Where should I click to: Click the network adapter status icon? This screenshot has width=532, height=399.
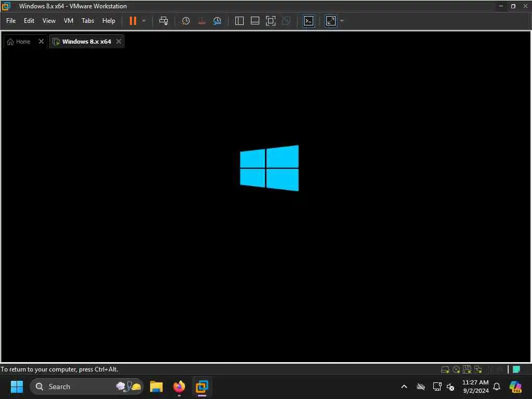[x=478, y=369]
